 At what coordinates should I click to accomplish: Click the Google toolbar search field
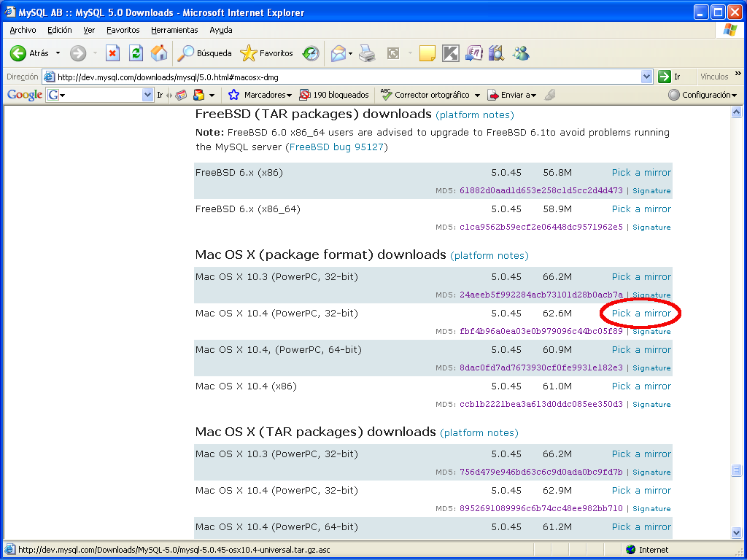click(100, 95)
